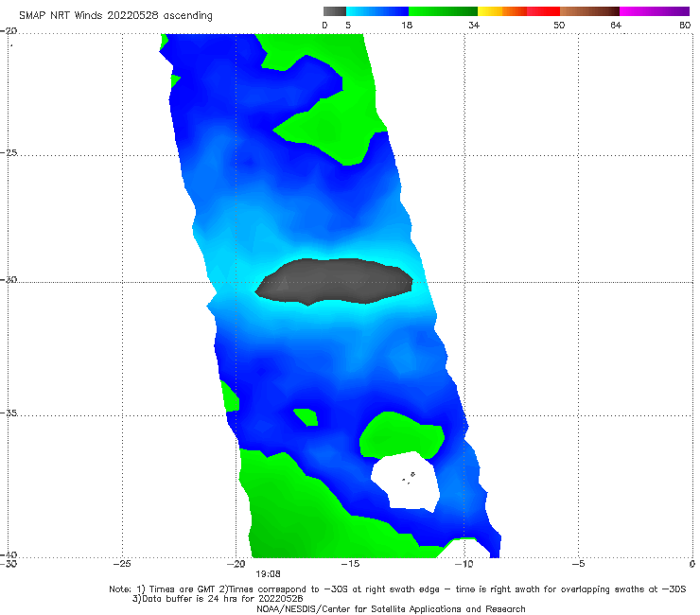Viewport: 700px width, 615px height.
Task: Click the longitude label "-10" on the bottom axis
Action: (x=464, y=564)
